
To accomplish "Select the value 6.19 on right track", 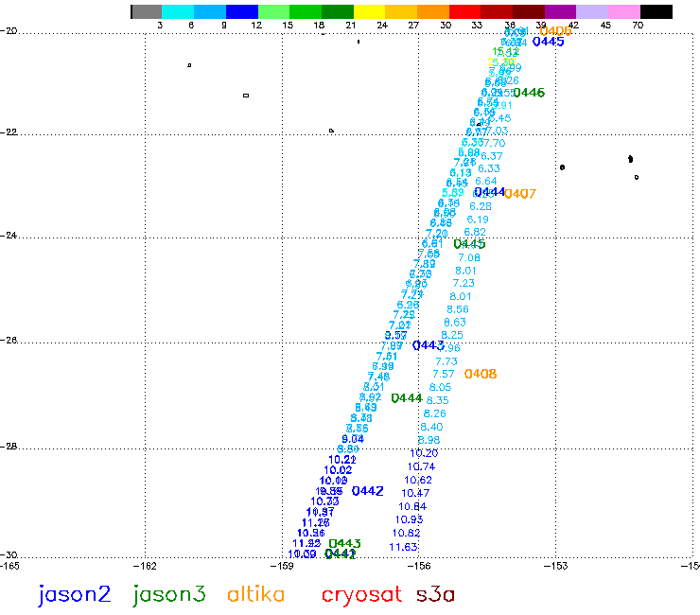I will point(478,220).
